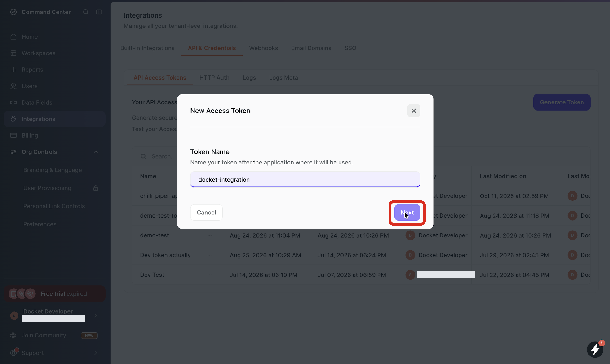Close the New Access Token dialog
Screen dimensions: 610x364
(x=414, y=111)
